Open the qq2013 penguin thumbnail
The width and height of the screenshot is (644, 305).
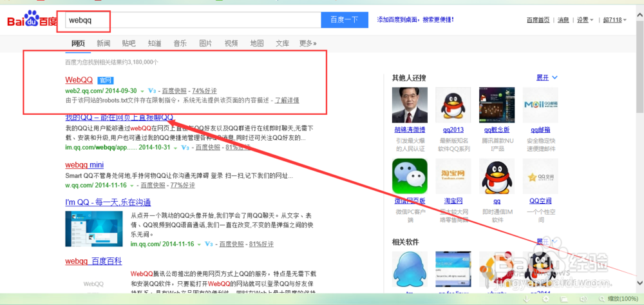pos(453,105)
